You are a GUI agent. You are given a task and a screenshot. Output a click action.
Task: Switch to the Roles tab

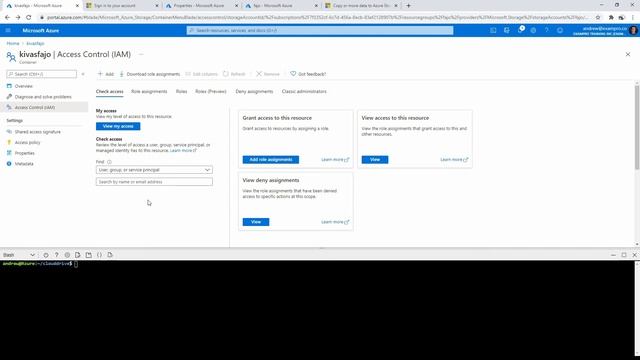tap(181, 91)
